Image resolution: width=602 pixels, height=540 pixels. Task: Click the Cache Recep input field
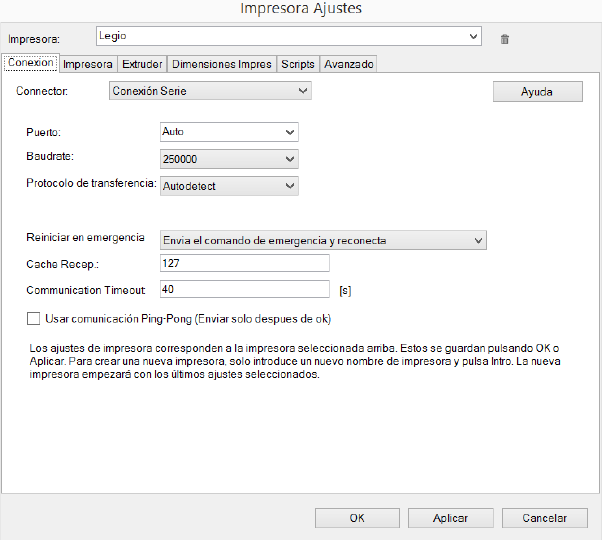coord(244,263)
